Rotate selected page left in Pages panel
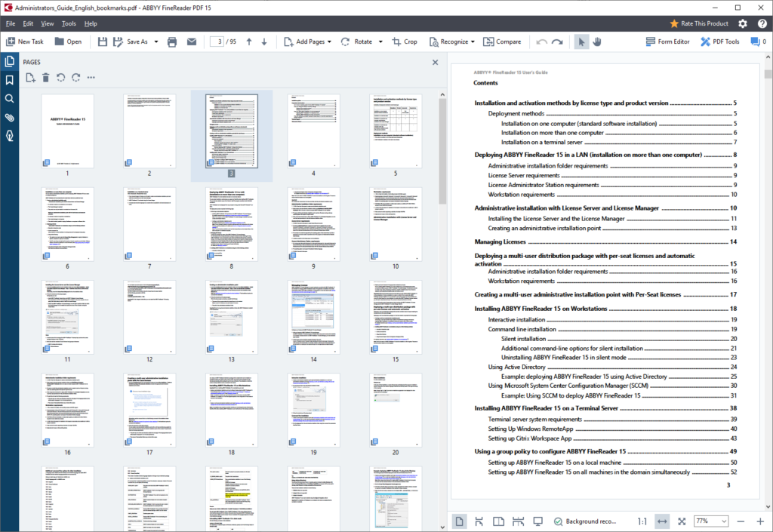The width and height of the screenshot is (773, 532). pos(60,77)
